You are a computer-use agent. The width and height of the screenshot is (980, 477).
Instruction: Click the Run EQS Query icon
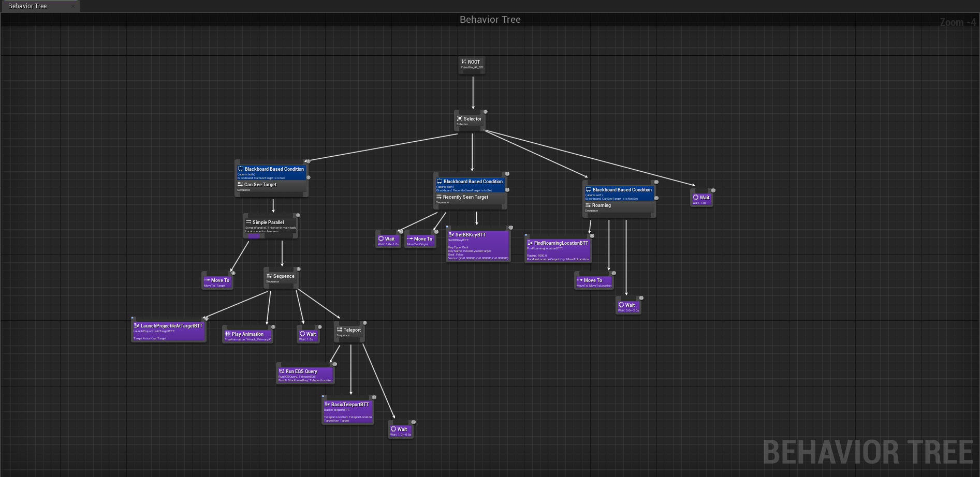click(x=282, y=371)
